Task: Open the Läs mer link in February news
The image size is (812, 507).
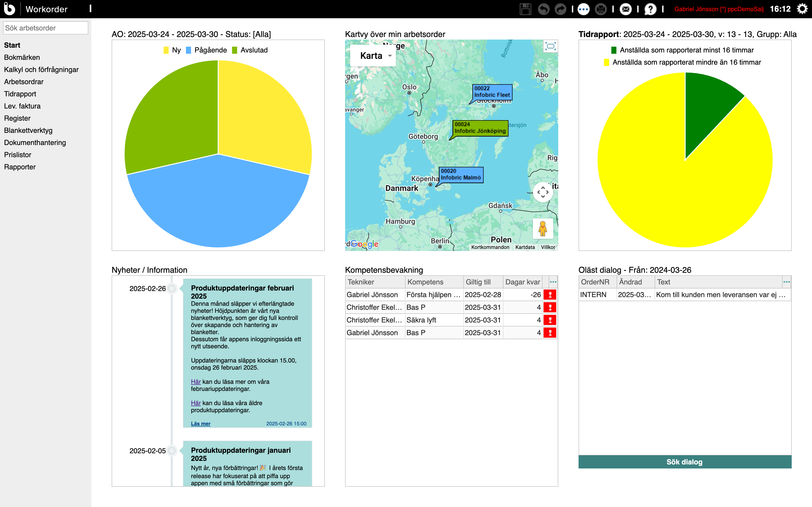Action: pos(201,424)
